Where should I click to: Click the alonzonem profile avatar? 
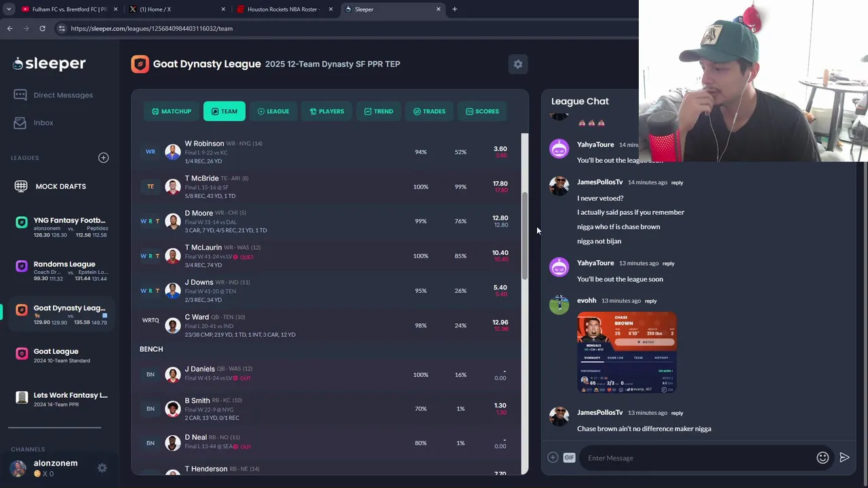(18, 468)
